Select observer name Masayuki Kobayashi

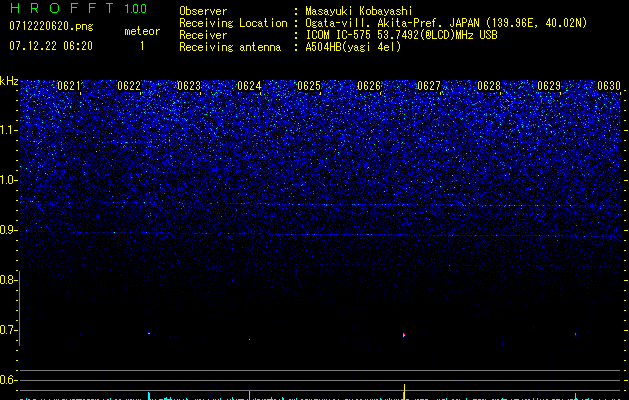[359, 11]
